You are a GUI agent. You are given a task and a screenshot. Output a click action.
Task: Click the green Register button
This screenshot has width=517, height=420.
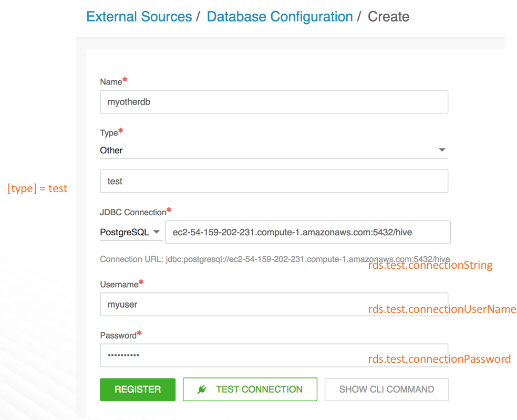point(138,390)
